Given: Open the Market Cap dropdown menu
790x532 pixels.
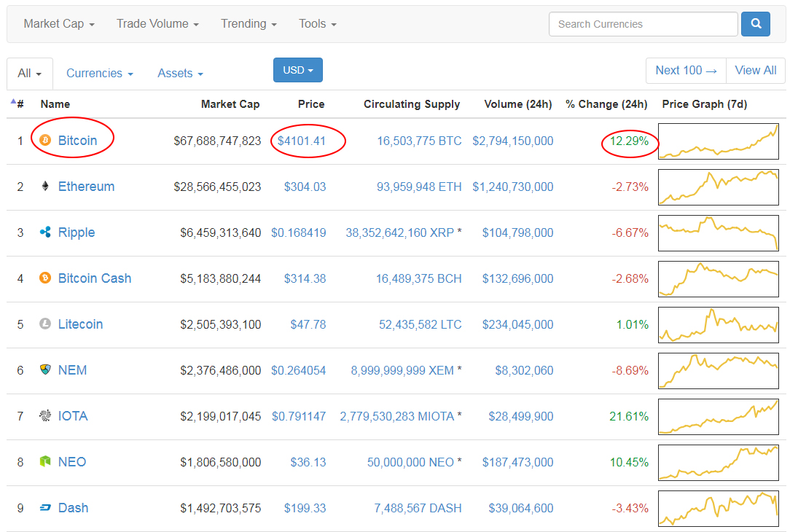Looking at the screenshot, I should (59, 23).
